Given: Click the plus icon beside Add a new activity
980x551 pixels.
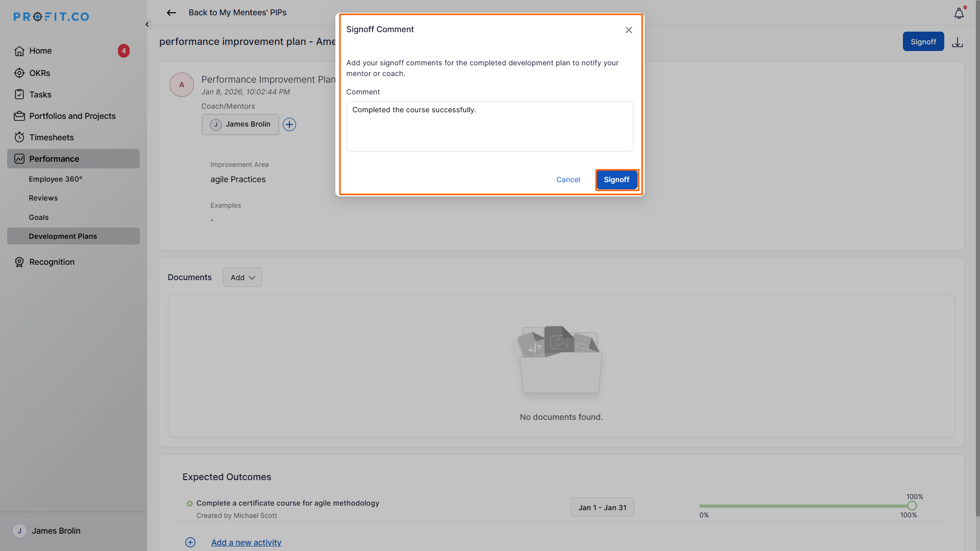Looking at the screenshot, I should tap(190, 542).
